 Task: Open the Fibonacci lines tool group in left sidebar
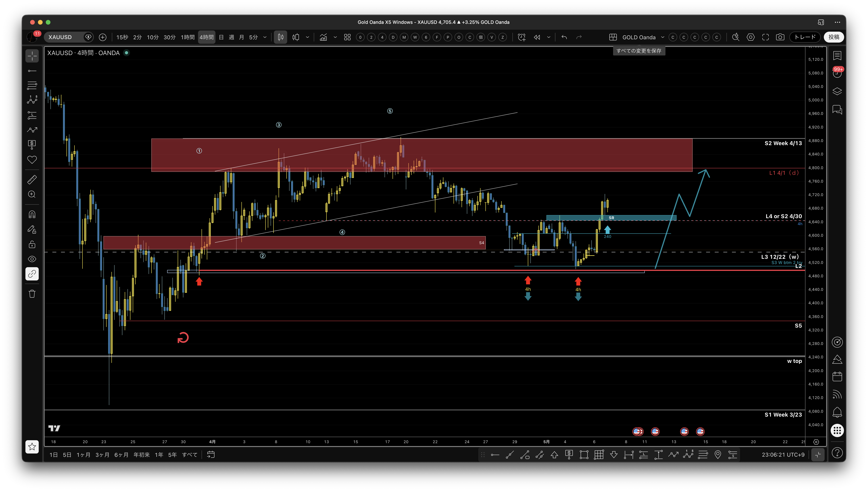coord(32,86)
